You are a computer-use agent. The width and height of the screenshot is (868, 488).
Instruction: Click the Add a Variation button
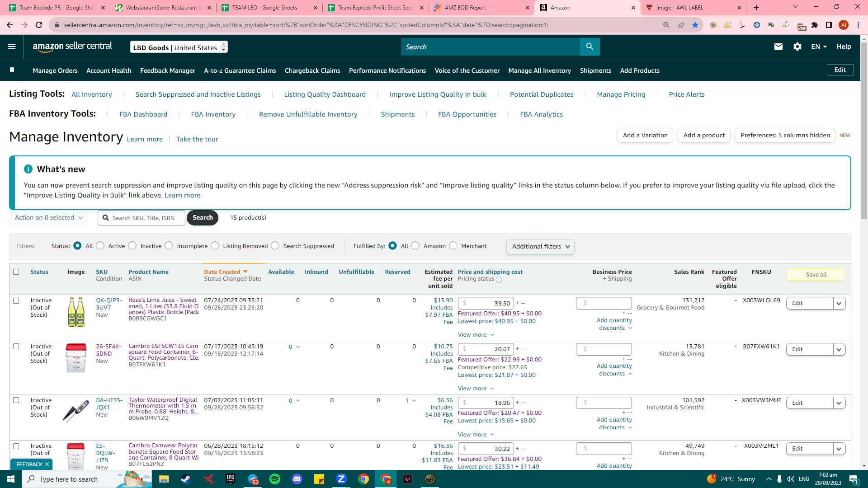click(645, 135)
